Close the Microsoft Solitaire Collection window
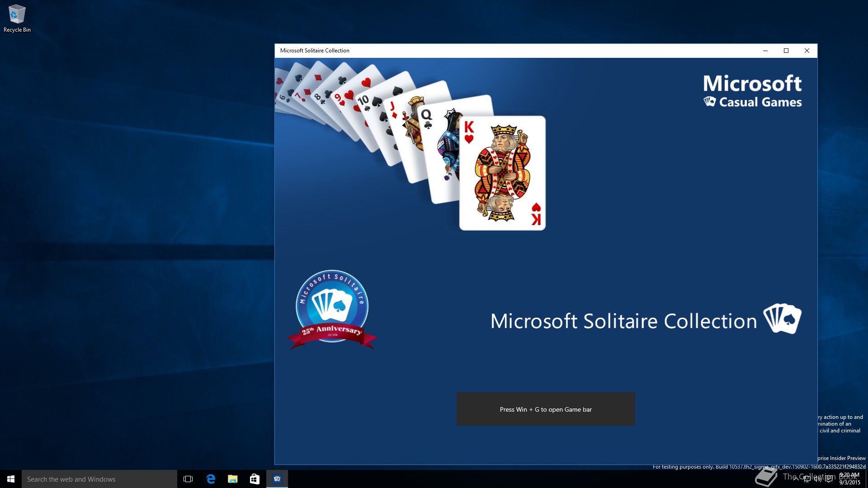The width and height of the screenshot is (868, 488). point(807,51)
